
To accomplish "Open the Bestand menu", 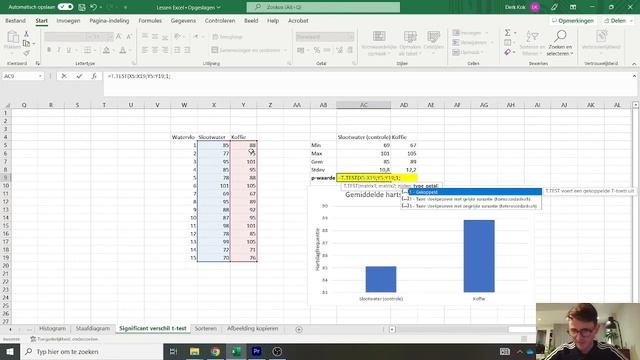I will point(16,20).
